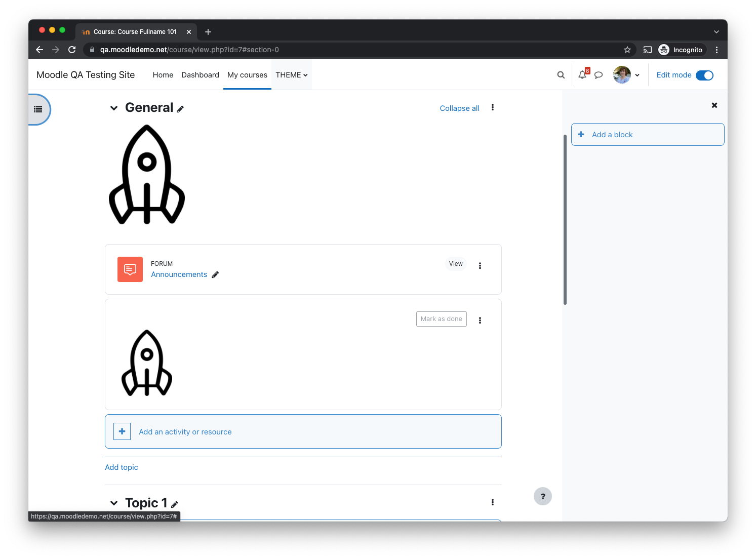Toggle the Edit mode switch off
The height and width of the screenshot is (559, 756).
[704, 75]
